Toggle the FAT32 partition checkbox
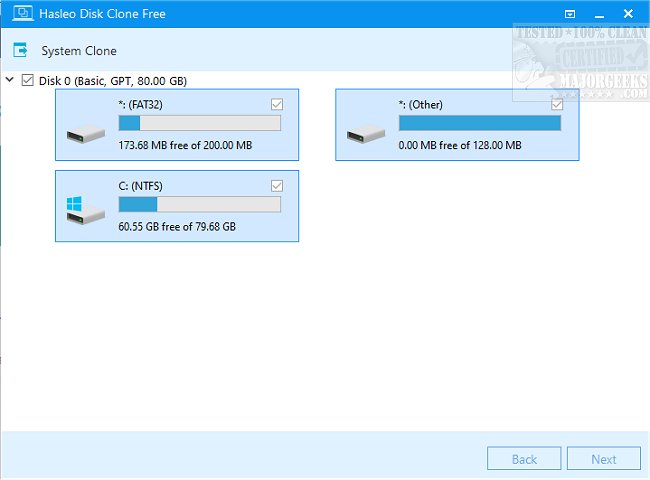This screenshot has width=650, height=480. [277, 104]
